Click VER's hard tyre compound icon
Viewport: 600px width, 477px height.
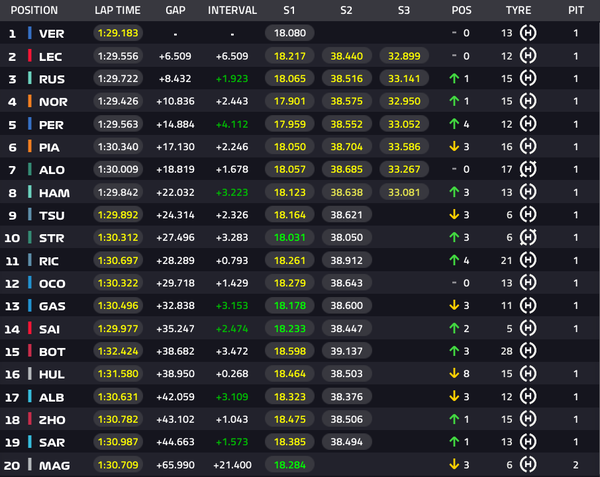(528, 33)
